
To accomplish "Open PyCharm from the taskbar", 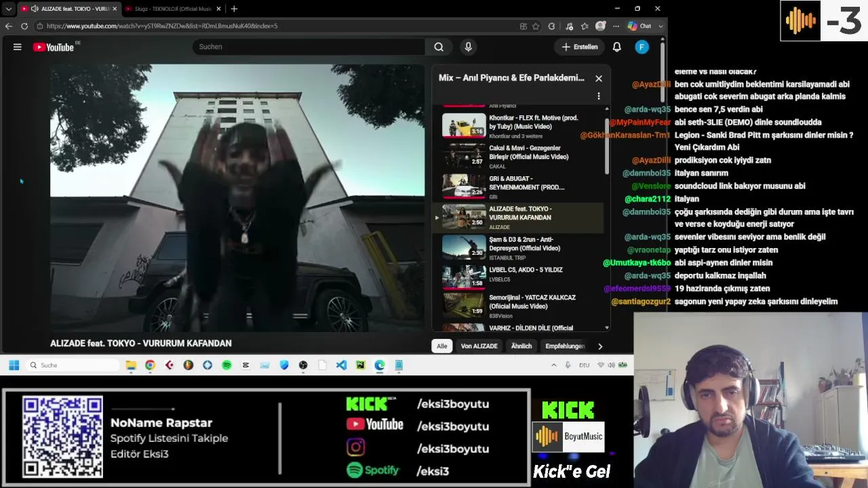I will point(360,365).
